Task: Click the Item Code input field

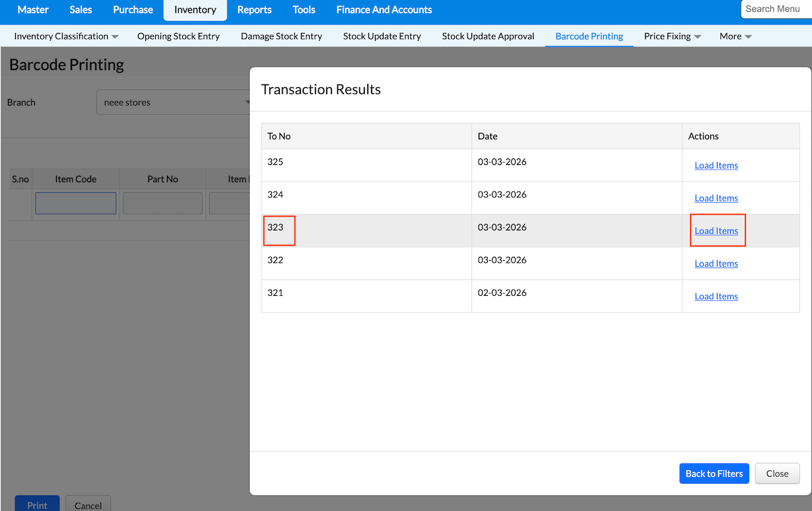Action: pyautogui.click(x=76, y=203)
